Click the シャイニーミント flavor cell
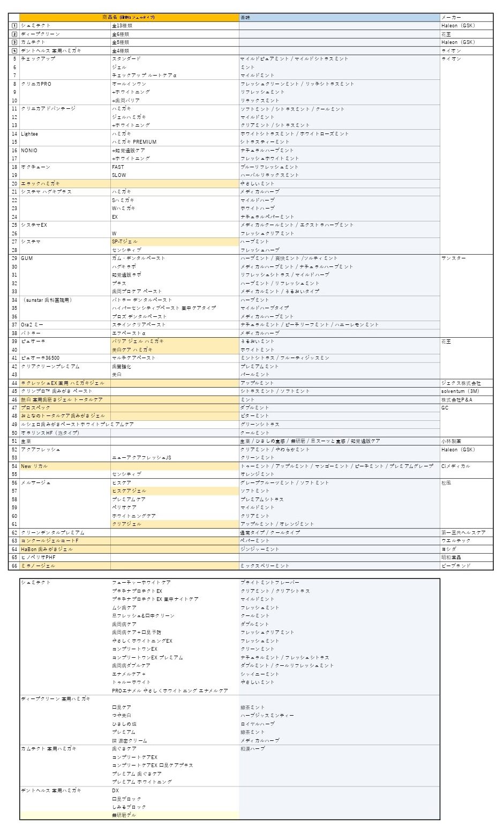The width and height of the screenshot is (504, 832). coord(340,674)
